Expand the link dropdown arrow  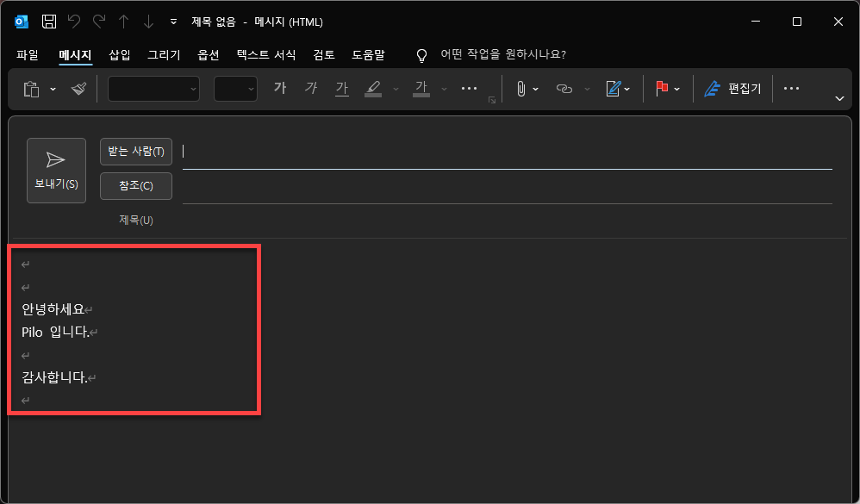[x=587, y=89]
